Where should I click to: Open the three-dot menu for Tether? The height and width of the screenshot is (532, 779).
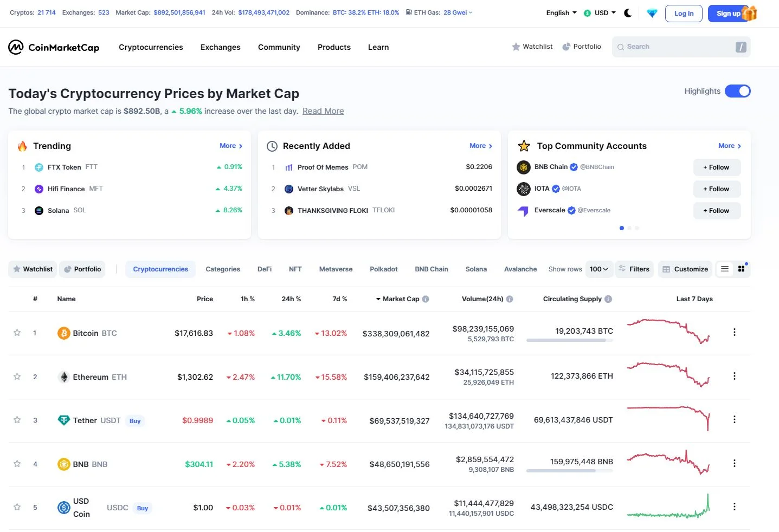pos(735,419)
